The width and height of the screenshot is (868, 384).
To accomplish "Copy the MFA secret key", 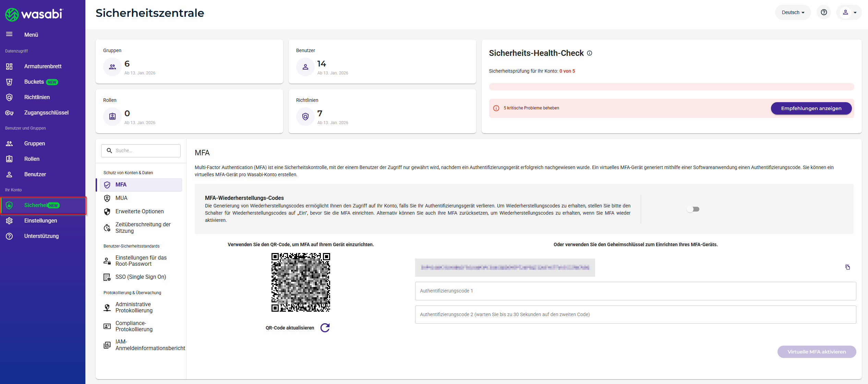I will pyautogui.click(x=847, y=267).
